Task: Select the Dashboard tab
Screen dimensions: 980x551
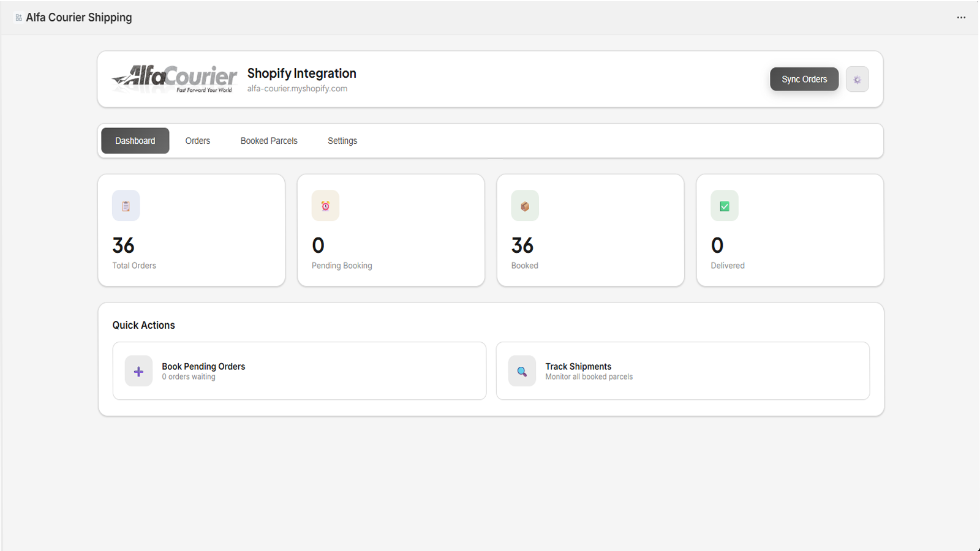Action: pos(135,141)
